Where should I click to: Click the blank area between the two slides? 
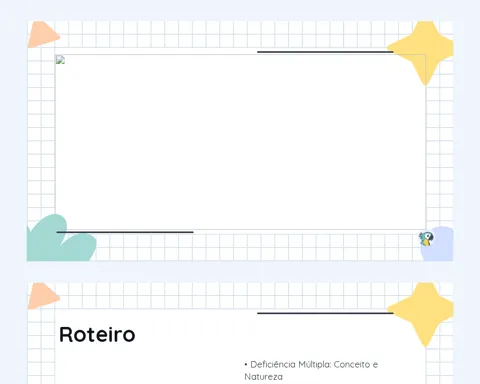pyautogui.click(x=240, y=272)
